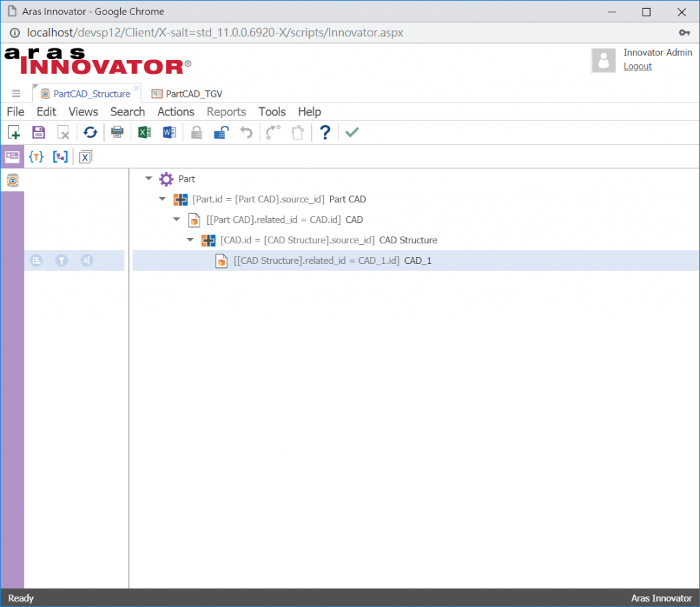Click the bracketed structure icon
Viewport: 700px width, 607px height.
pyautogui.click(x=60, y=157)
